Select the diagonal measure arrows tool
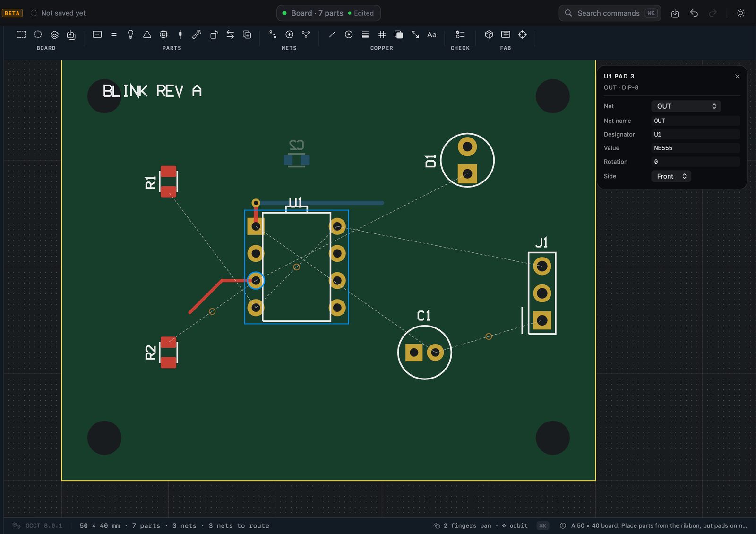This screenshot has height=534, width=756. 415,34
